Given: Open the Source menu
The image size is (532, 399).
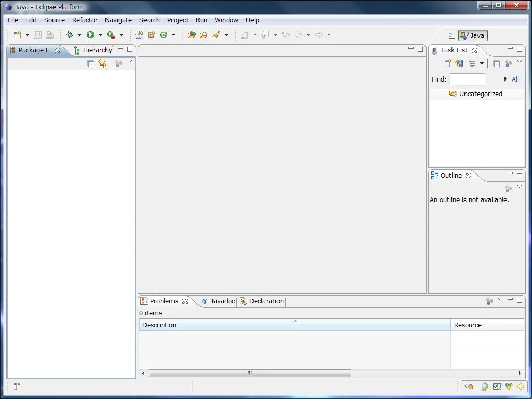Looking at the screenshot, I should click(54, 20).
